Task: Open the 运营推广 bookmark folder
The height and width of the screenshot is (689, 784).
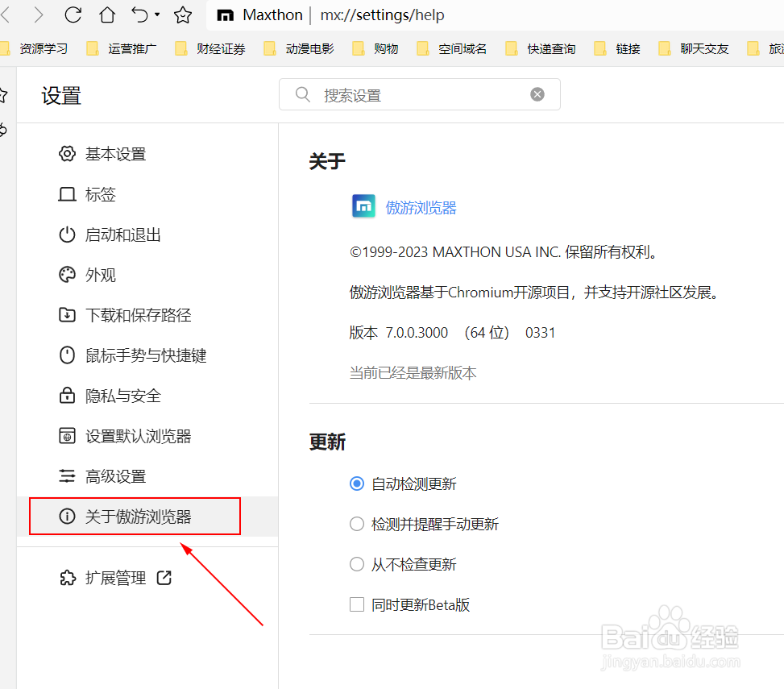Action: [122, 48]
